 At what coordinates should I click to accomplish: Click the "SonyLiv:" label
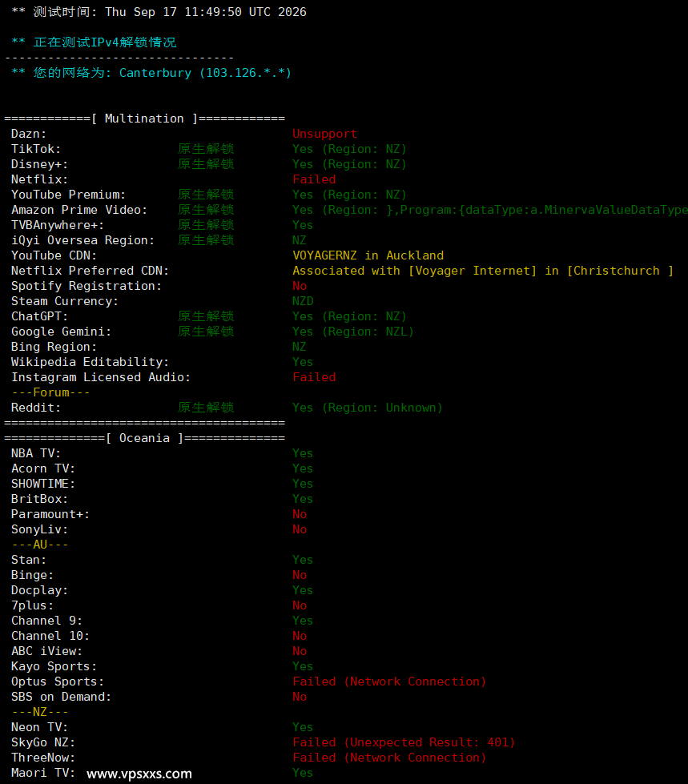point(39,529)
